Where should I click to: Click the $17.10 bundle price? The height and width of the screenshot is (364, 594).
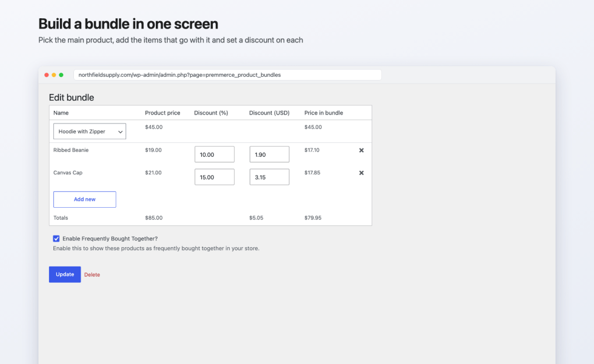tap(312, 150)
